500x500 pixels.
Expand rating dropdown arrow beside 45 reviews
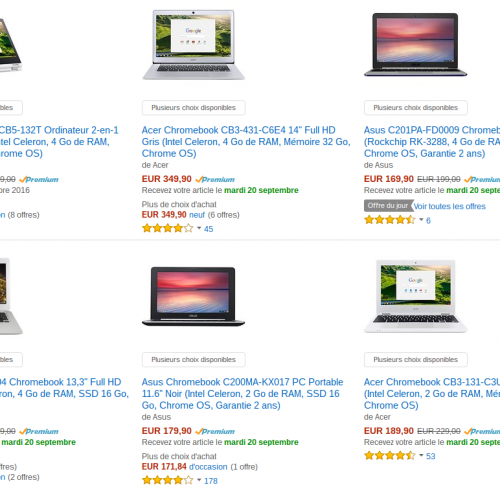pos(199,228)
